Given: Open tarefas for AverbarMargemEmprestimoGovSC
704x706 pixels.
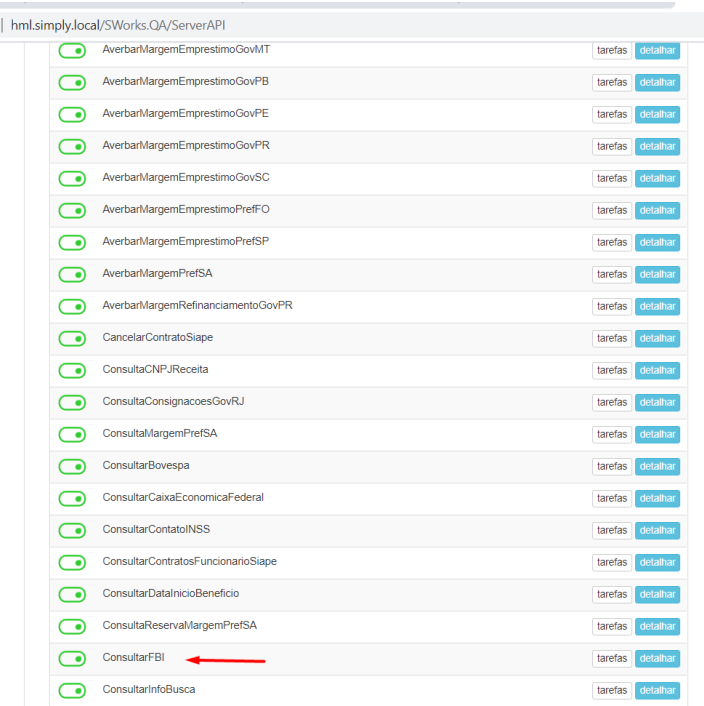Looking at the screenshot, I should 612,178.
